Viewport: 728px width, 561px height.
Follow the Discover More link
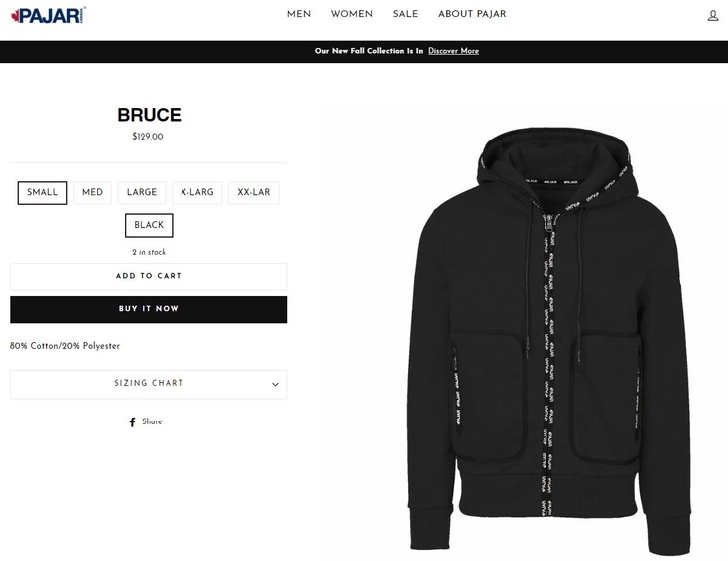(453, 51)
